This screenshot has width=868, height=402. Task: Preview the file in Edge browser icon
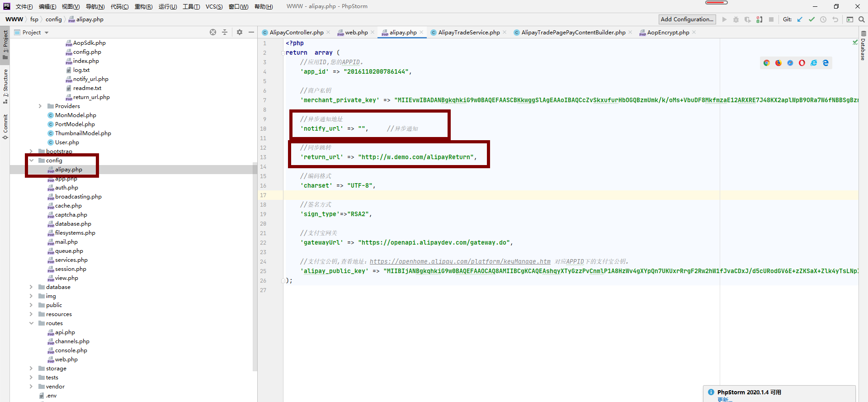826,63
